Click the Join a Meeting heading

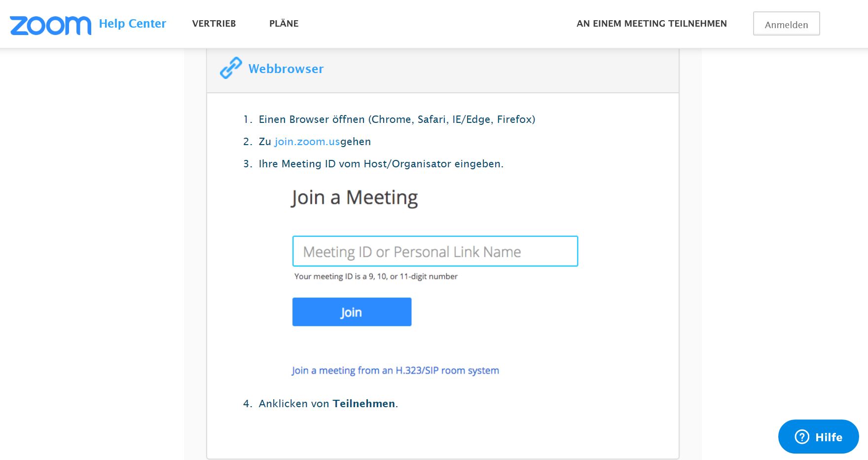point(354,197)
